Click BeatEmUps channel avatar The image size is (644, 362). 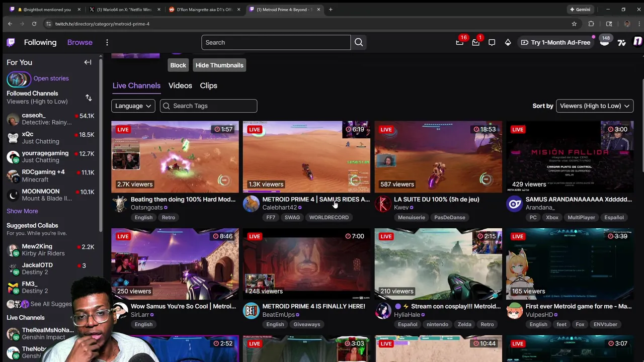(251, 311)
